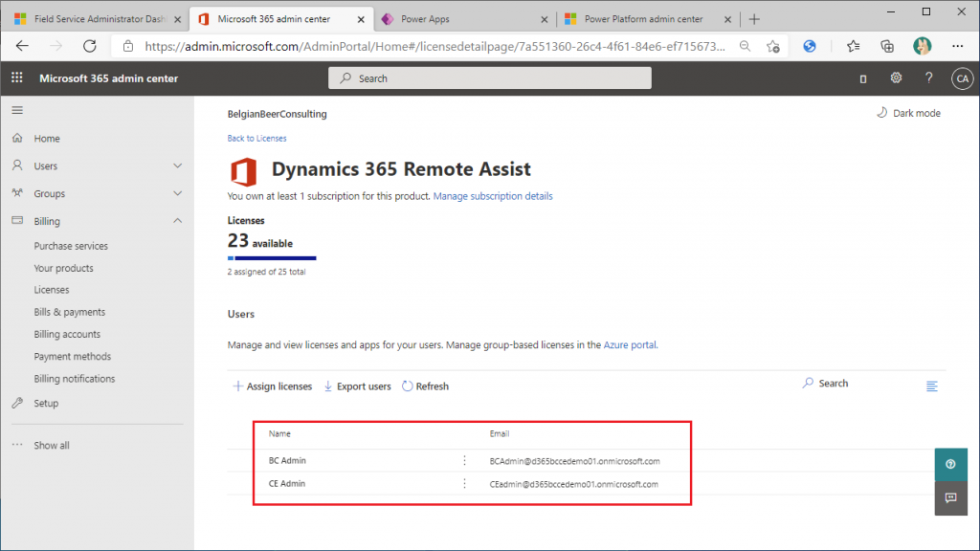Open the settings gear in admin header
The width and height of the screenshot is (980, 551).
tap(896, 78)
